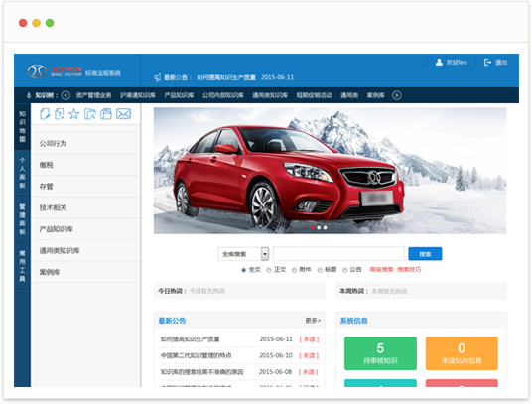532x404 pixels.
Task: Select 技术相关 in the left category list
Action: 85,207
